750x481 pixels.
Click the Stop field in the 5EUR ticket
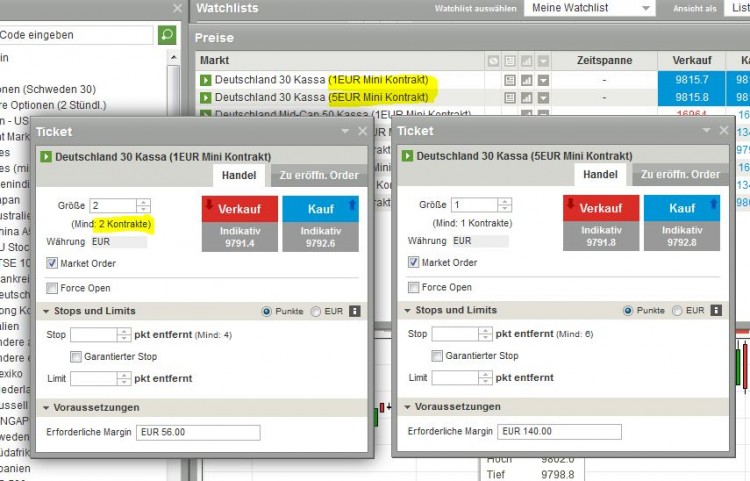(455, 334)
